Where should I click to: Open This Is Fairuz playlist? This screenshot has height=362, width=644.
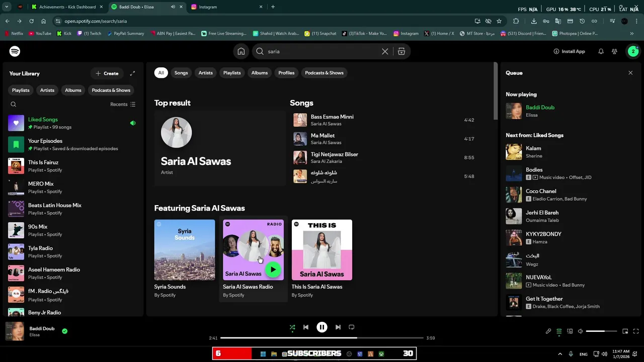72,166
